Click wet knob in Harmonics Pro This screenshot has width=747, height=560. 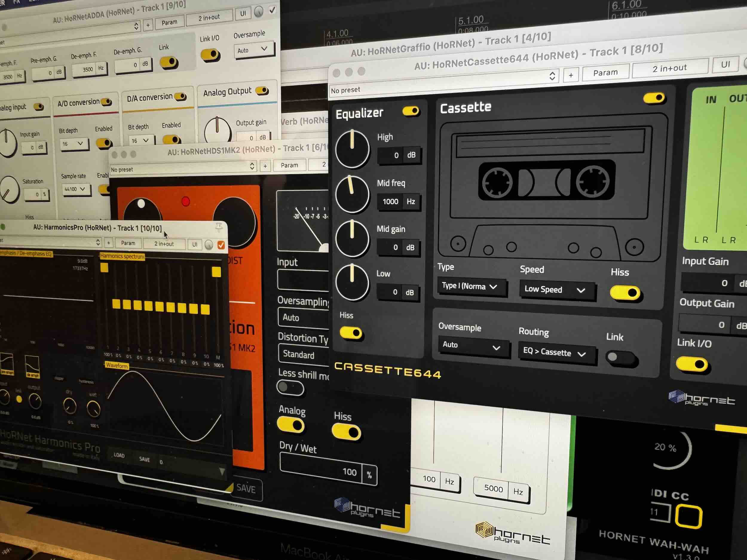pos(94,409)
